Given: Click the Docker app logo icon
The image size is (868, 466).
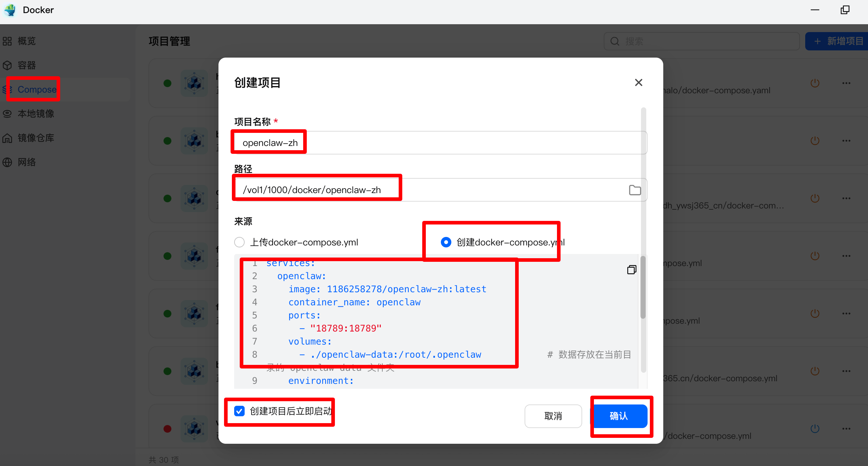Looking at the screenshot, I should pos(10,10).
